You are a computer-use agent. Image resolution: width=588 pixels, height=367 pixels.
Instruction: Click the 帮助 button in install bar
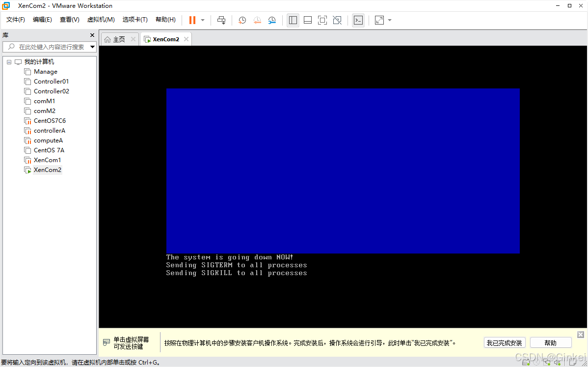coord(551,343)
